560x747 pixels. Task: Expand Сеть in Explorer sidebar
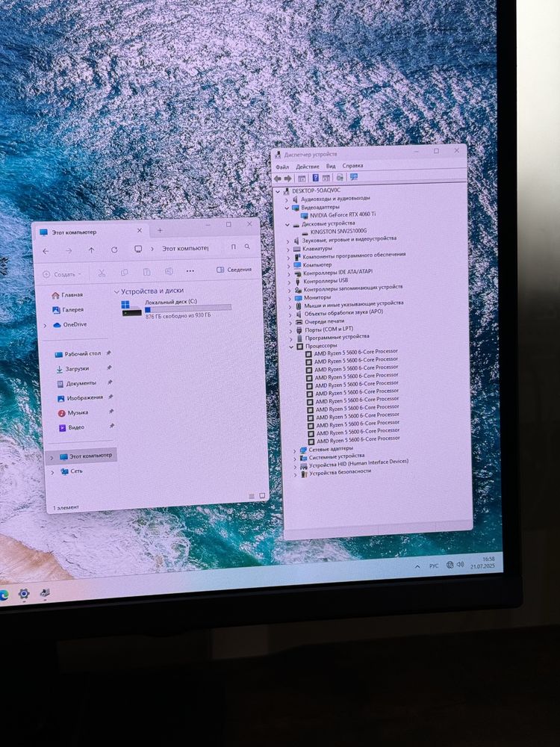click(x=52, y=473)
